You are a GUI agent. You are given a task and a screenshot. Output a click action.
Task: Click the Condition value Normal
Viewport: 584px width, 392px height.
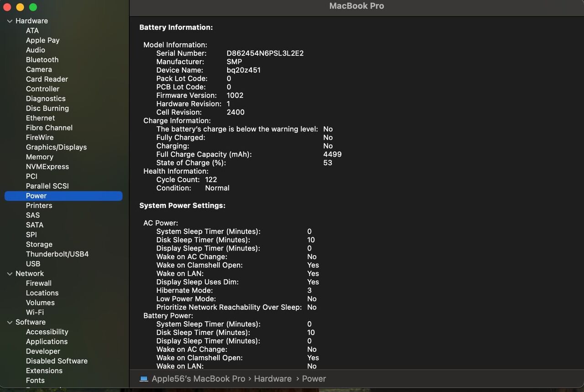[217, 188]
